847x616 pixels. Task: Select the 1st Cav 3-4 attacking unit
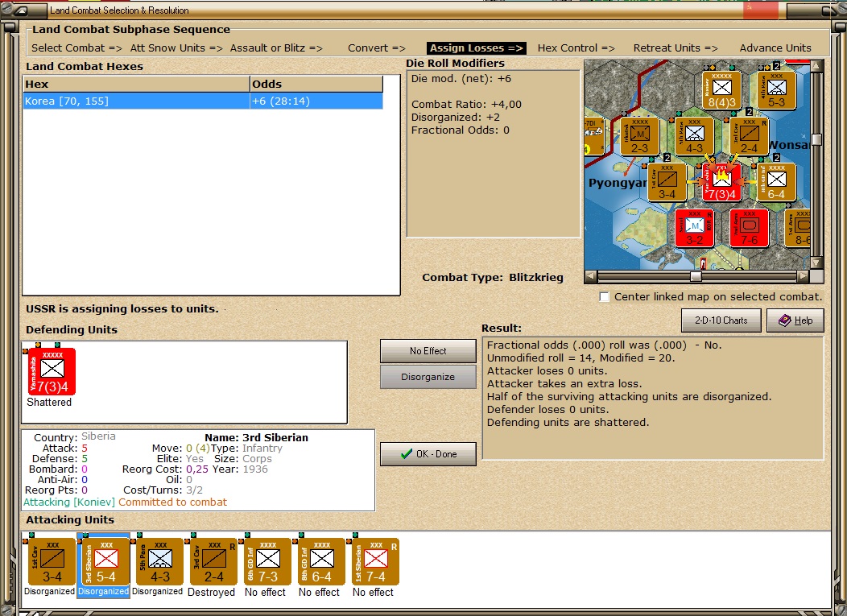pos(52,561)
